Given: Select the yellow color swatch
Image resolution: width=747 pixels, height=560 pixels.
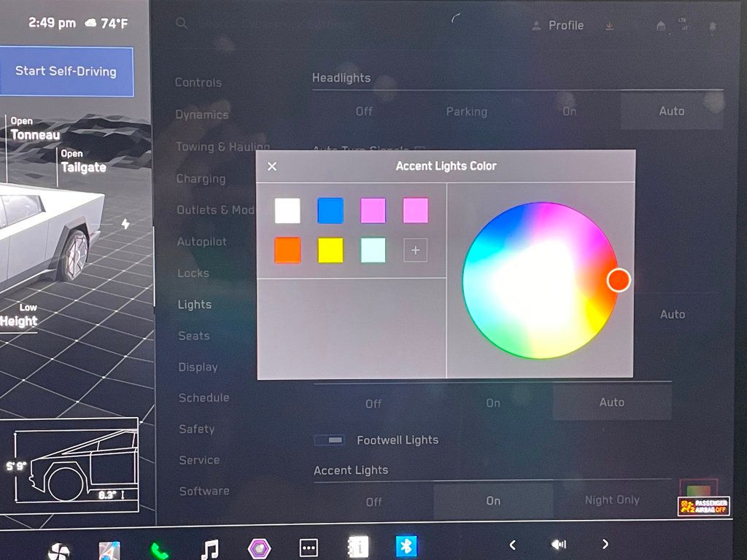Looking at the screenshot, I should coord(330,250).
